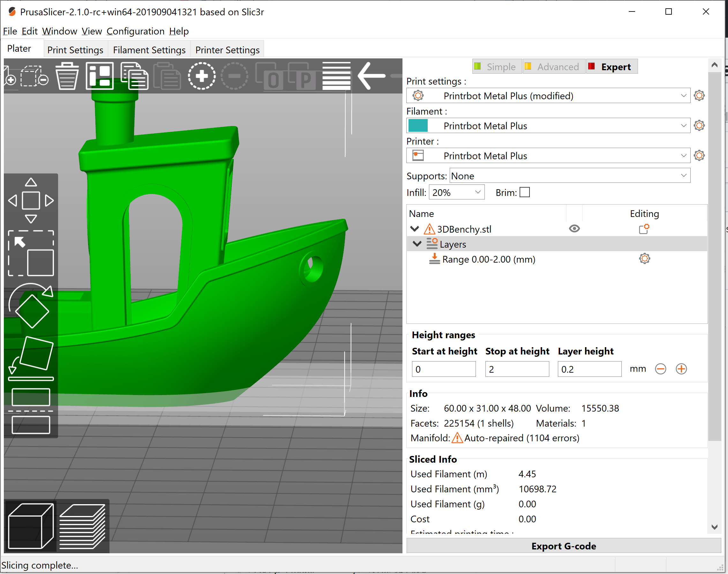Click the Stop at height input field
728x574 pixels.
(517, 369)
